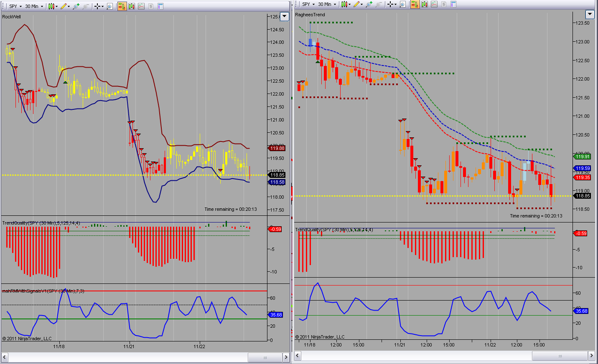
Task: Click the left chart's NinjaTrader copyright text
Action: (x=27, y=339)
